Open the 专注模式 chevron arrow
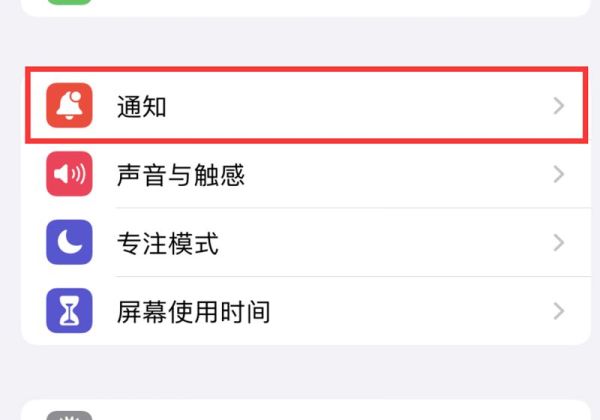Viewport: 600px width, 420px height. coord(559,243)
